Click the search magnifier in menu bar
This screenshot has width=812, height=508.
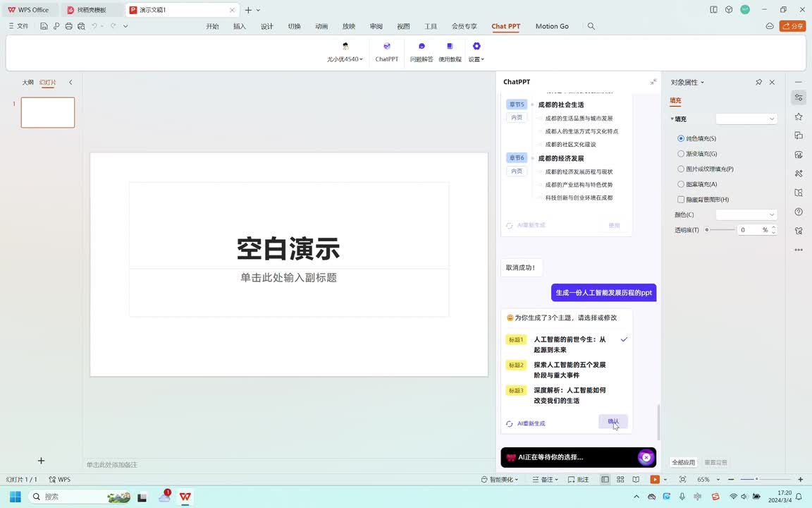pyautogui.click(x=591, y=26)
